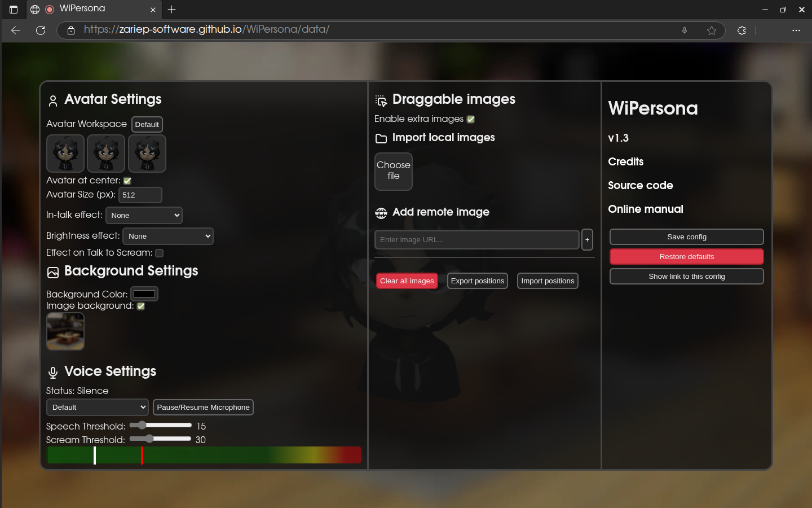The width and height of the screenshot is (812, 508).
Task: Click the microphone icon in address bar
Action: 685,30
